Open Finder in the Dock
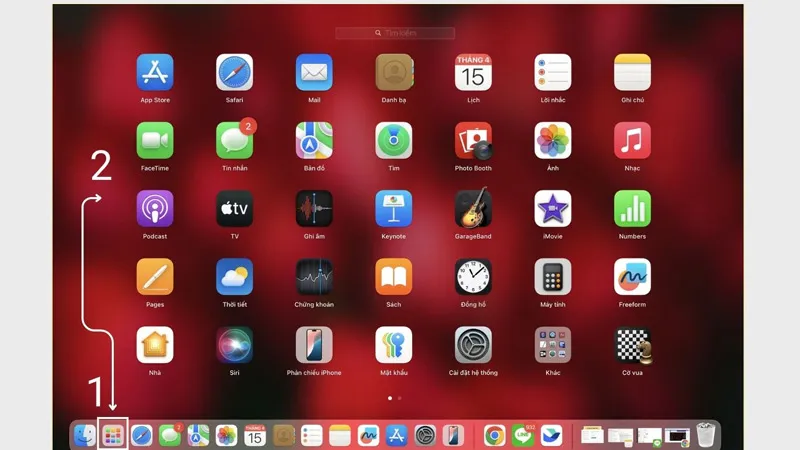 click(x=85, y=436)
